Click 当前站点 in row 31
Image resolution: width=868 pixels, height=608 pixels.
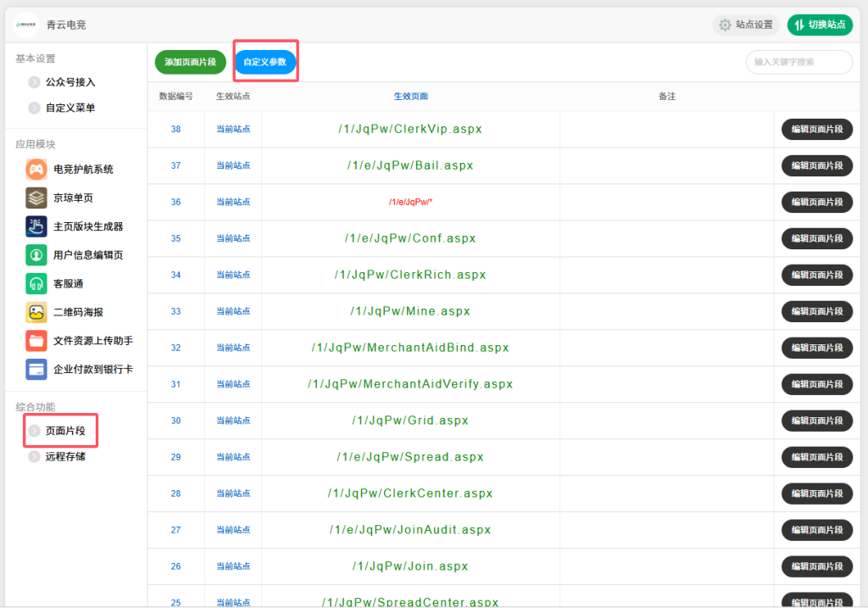[233, 384]
